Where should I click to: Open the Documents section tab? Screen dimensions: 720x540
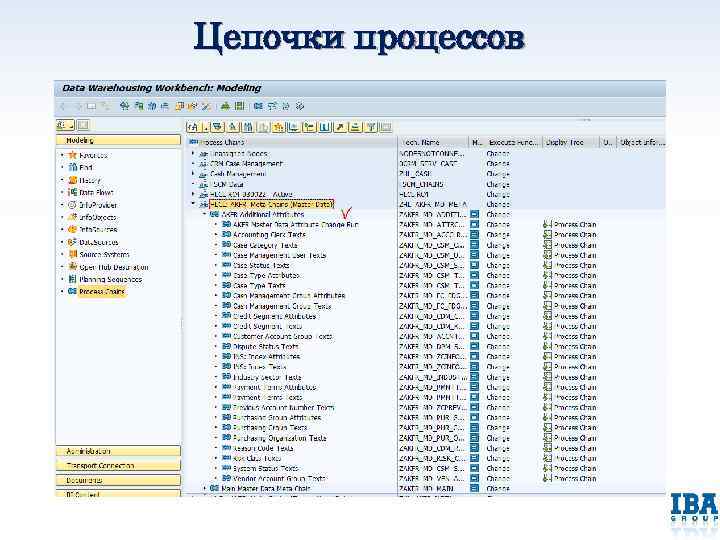pyautogui.click(x=118, y=480)
